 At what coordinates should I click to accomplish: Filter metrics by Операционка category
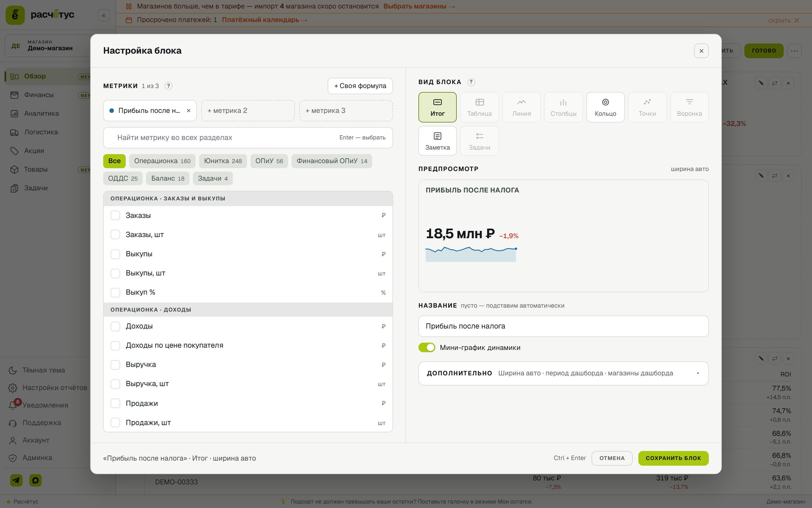pyautogui.click(x=162, y=161)
